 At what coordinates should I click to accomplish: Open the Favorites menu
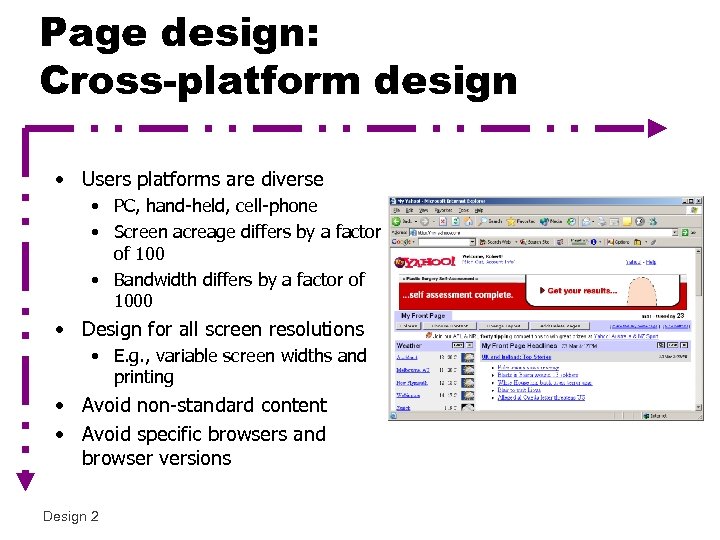coord(443,210)
